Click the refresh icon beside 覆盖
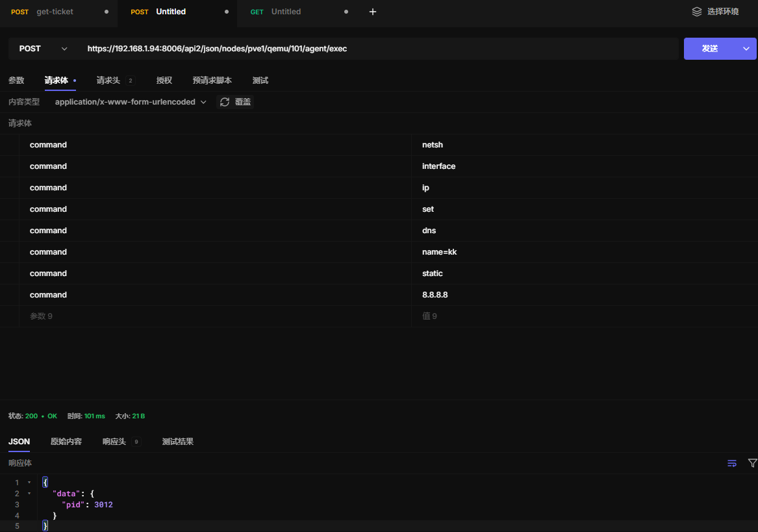 (x=225, y=102)
